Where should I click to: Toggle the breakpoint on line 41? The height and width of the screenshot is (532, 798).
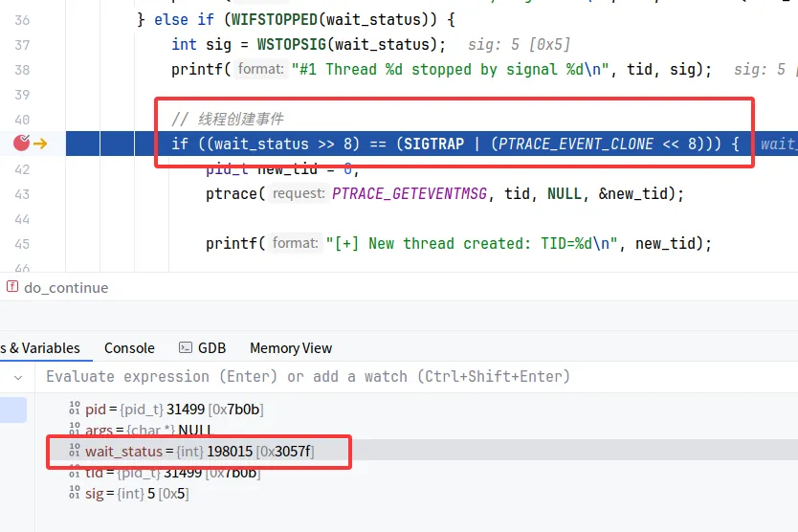[x=21, y=144]
